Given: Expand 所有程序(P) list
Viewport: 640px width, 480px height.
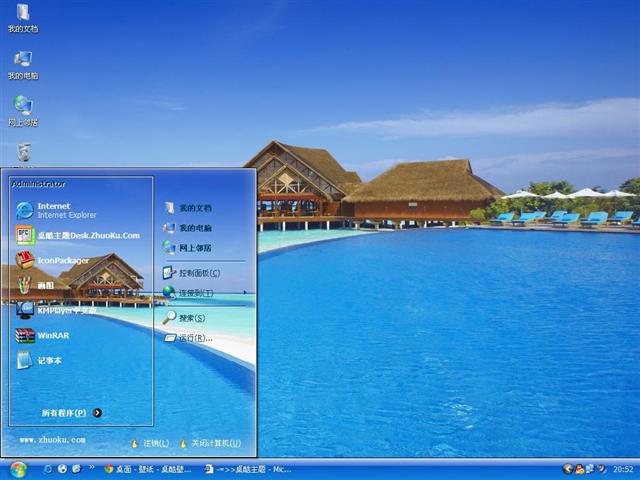Looking at the screenshot, I should [x=72, y=413].
